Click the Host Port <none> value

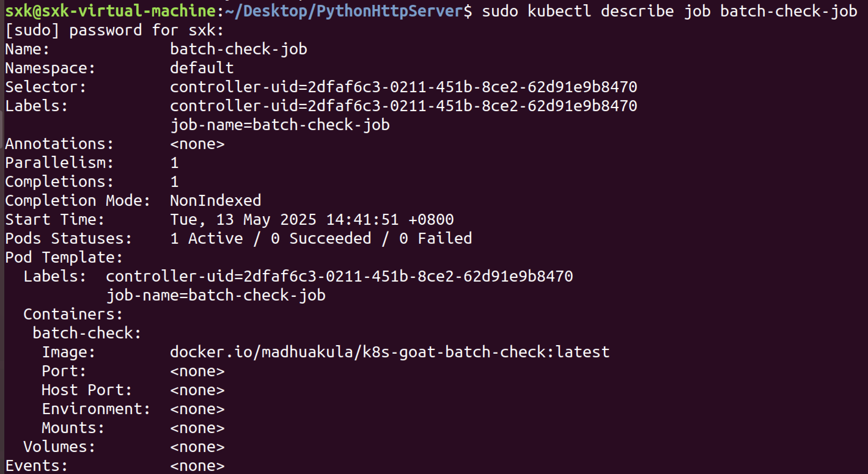[197, 390]
